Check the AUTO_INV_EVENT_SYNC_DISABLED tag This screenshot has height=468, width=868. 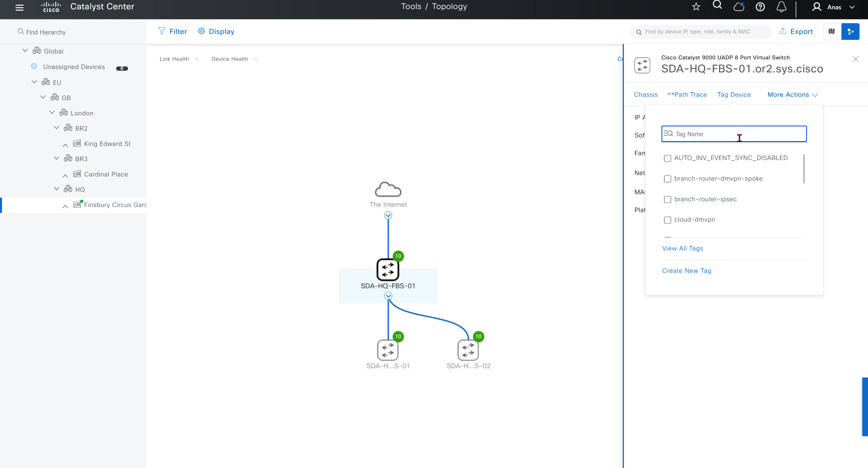(x=667, y=158)
